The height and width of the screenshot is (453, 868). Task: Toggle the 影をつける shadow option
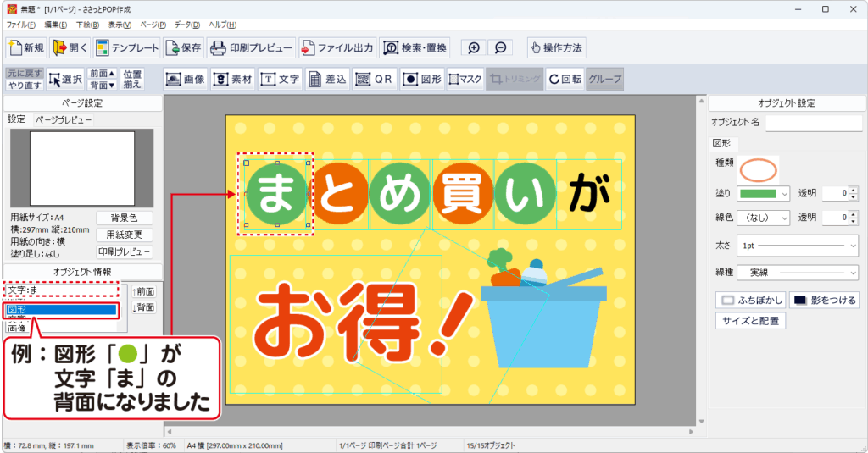coord(824,300)
